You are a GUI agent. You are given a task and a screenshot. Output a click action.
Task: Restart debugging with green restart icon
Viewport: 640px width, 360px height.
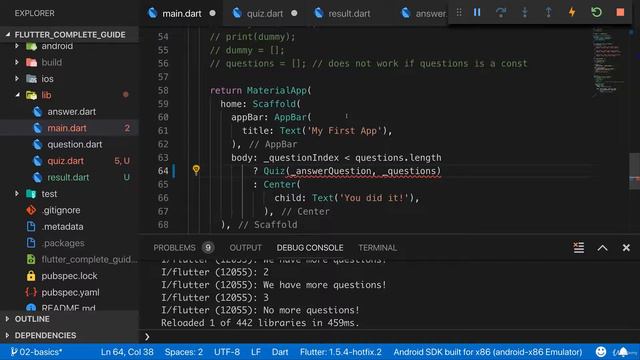[596, 12]
